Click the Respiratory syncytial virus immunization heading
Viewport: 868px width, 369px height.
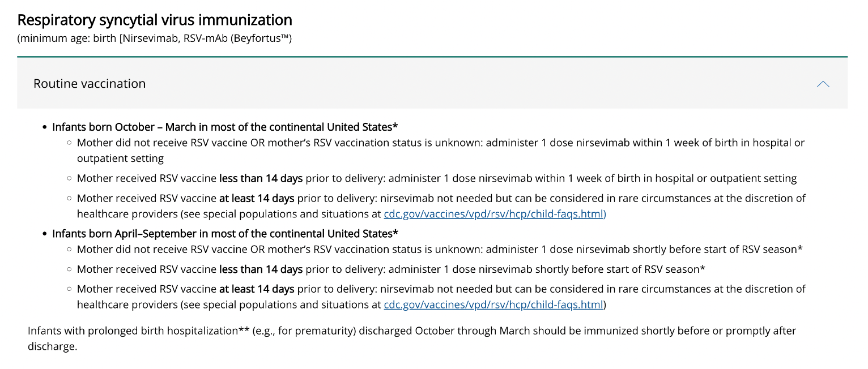pos(155,20)
